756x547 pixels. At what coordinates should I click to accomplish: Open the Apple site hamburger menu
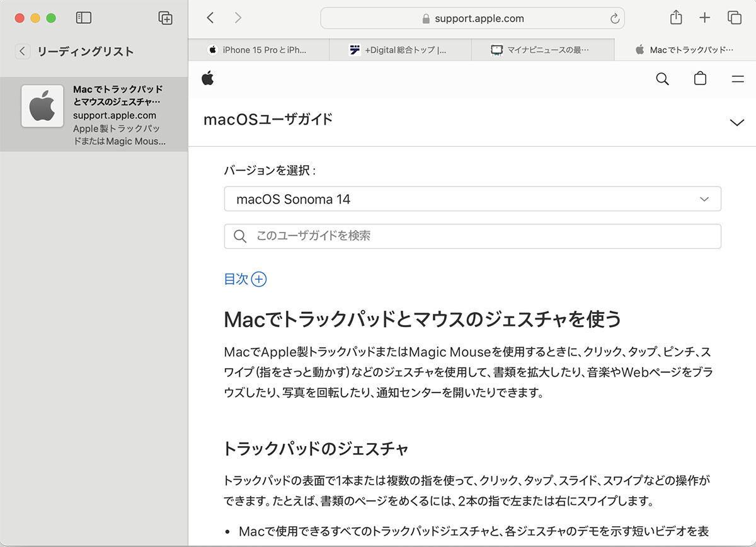click(x=737, y=79)
